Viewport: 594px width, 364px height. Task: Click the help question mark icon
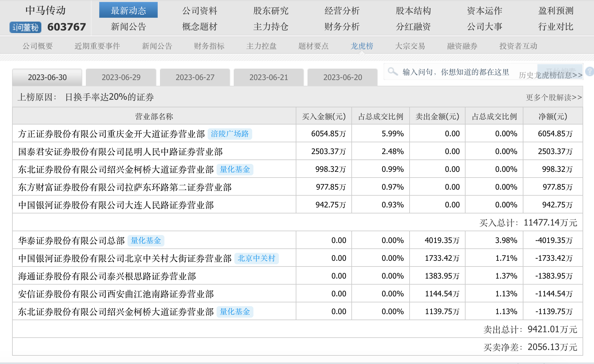point(590,71)
